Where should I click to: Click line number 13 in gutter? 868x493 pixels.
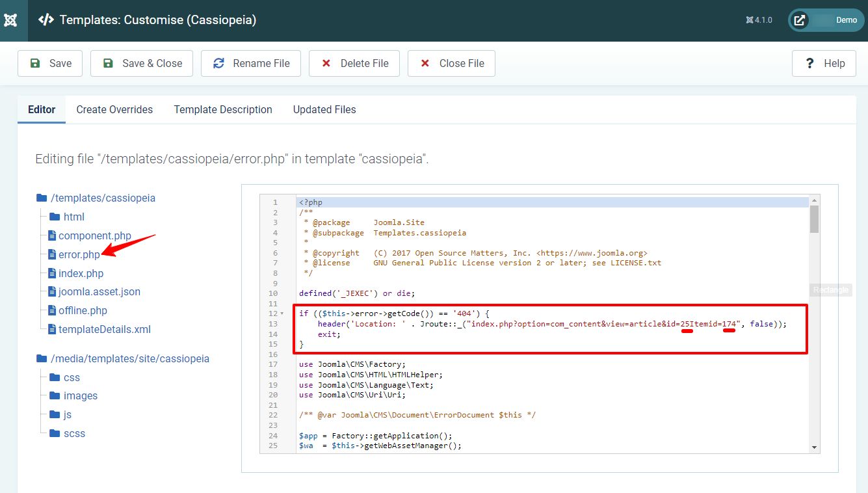pyautogui.click(x=274, y=324)
